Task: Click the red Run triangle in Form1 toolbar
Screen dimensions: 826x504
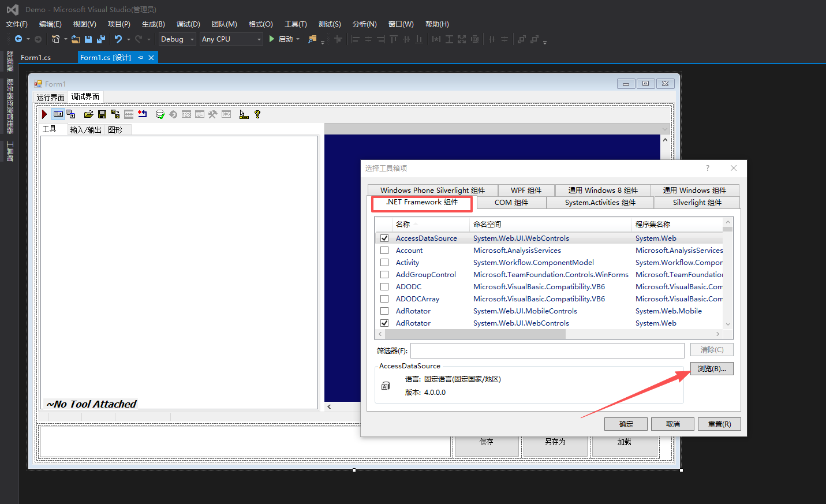Action: pyautogui.click(x=44, y=114)
